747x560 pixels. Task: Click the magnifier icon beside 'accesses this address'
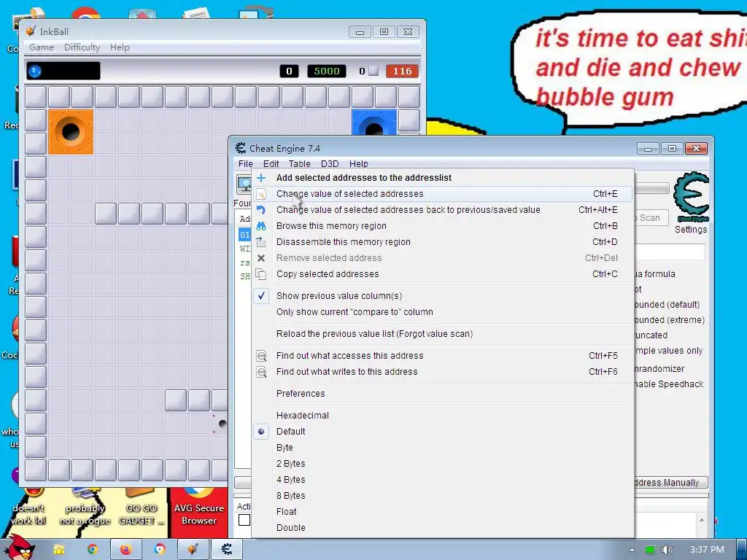[261, 356]
